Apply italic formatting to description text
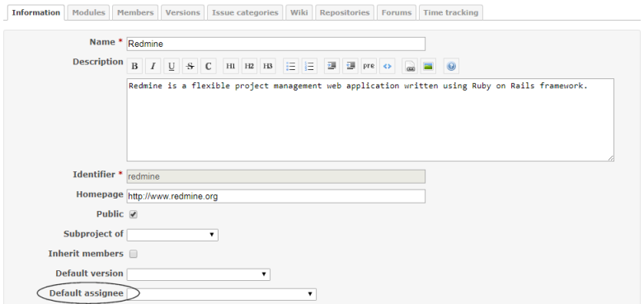Screen dimensions: 644x304 153,66
